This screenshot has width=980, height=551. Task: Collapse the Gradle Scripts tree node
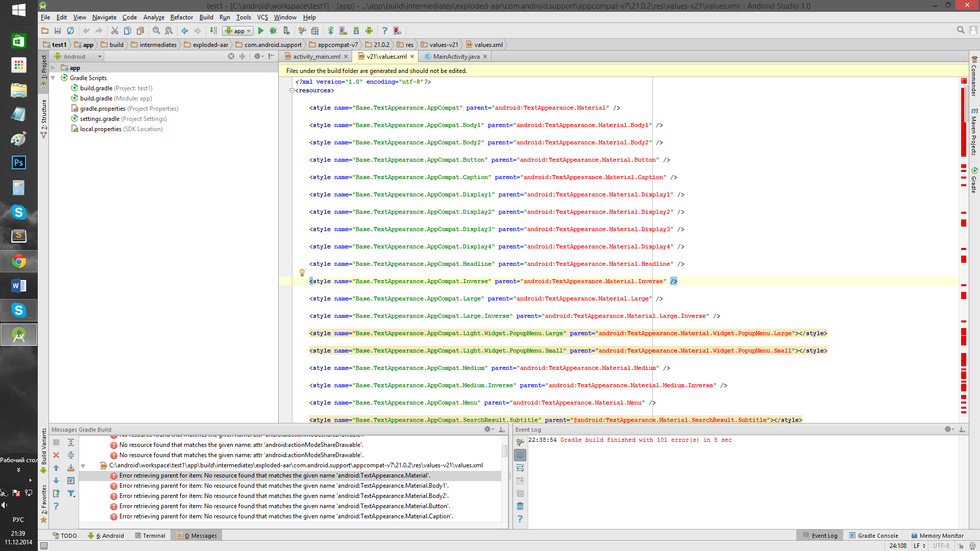53,78
